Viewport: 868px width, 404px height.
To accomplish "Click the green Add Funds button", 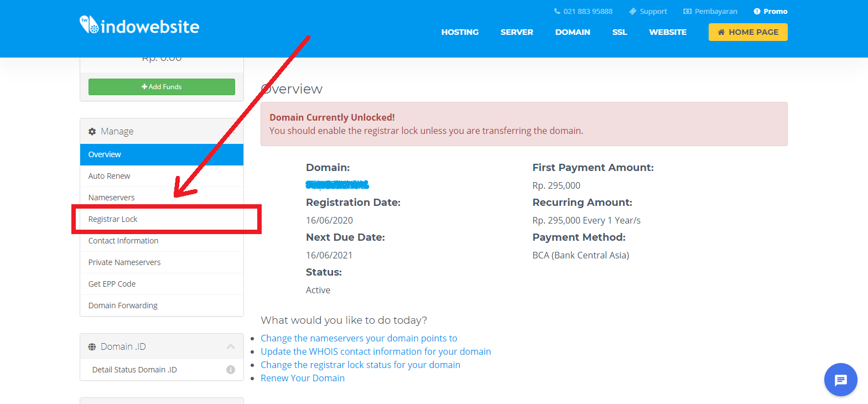I will [x=162, y=87].
